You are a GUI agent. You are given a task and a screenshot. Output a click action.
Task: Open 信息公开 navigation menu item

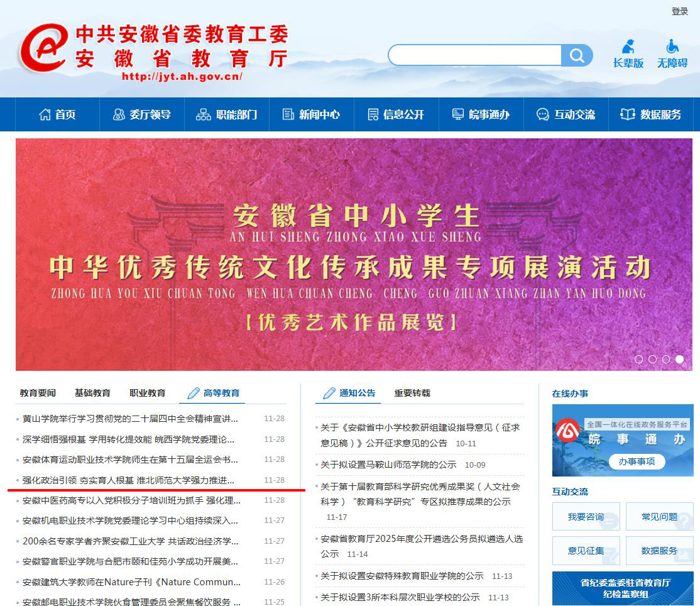pyautogui.click(x=396, y=114)
